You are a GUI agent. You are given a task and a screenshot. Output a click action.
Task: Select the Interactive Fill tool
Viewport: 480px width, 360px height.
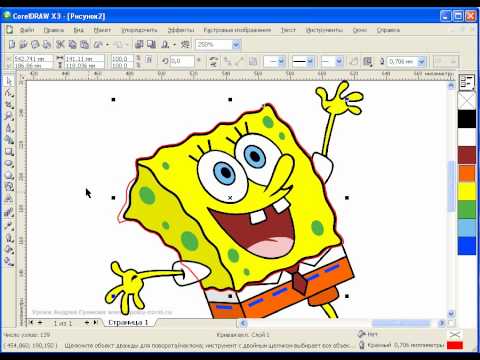pyautogui.click(x=9, y=262)
